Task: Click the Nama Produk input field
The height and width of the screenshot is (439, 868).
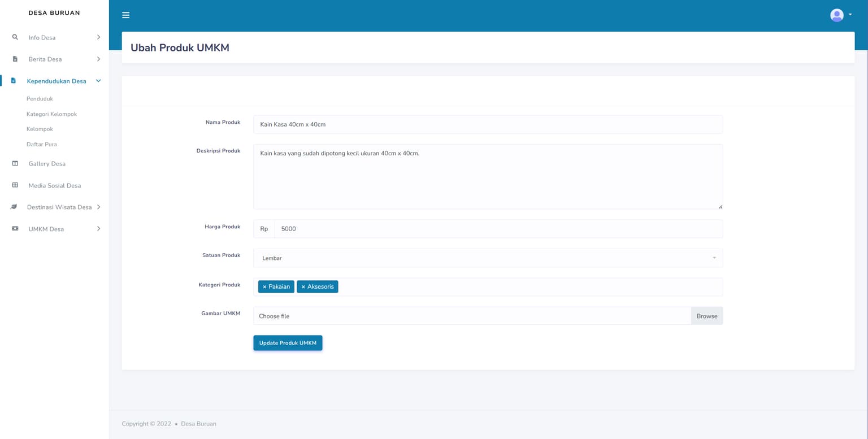Action: (x=488, y=124)
